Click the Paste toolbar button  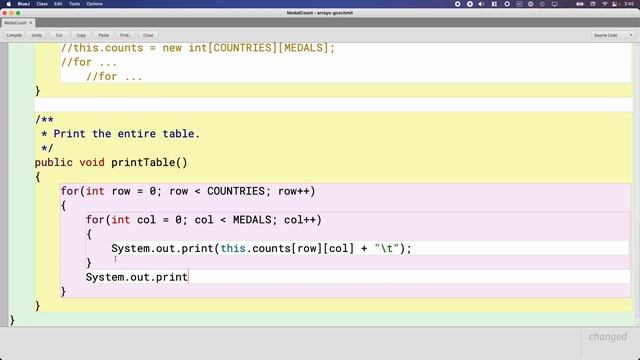point(104,35)
